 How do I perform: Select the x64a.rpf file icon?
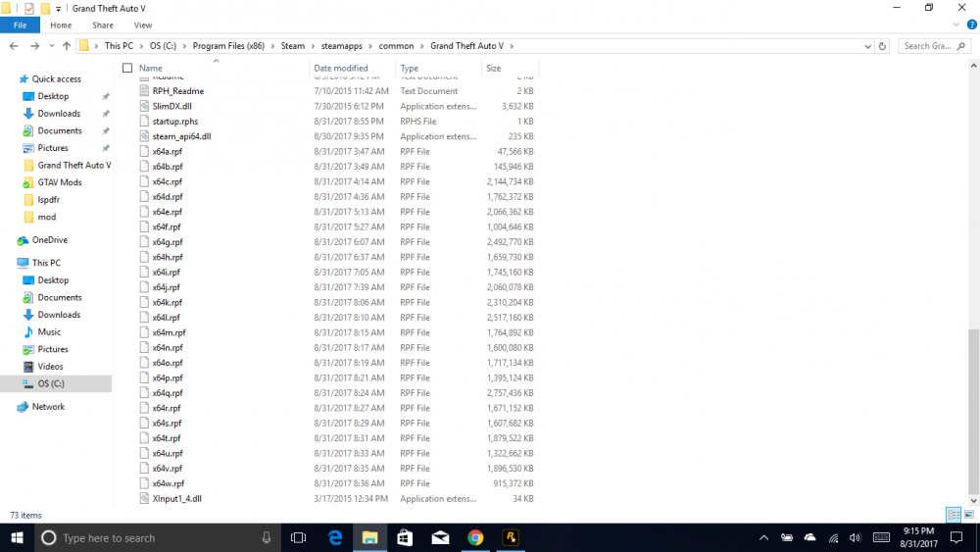[x=144, y=151]
